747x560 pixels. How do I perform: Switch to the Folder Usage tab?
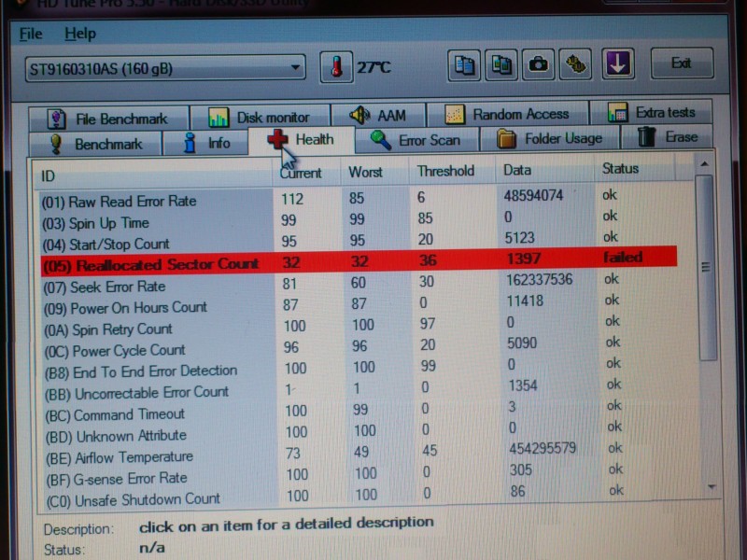(550, 138)
